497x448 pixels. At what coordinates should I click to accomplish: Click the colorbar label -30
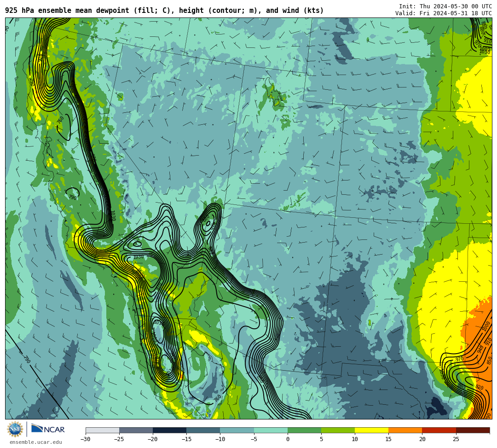pyautogui.click(x=86, y=439)
